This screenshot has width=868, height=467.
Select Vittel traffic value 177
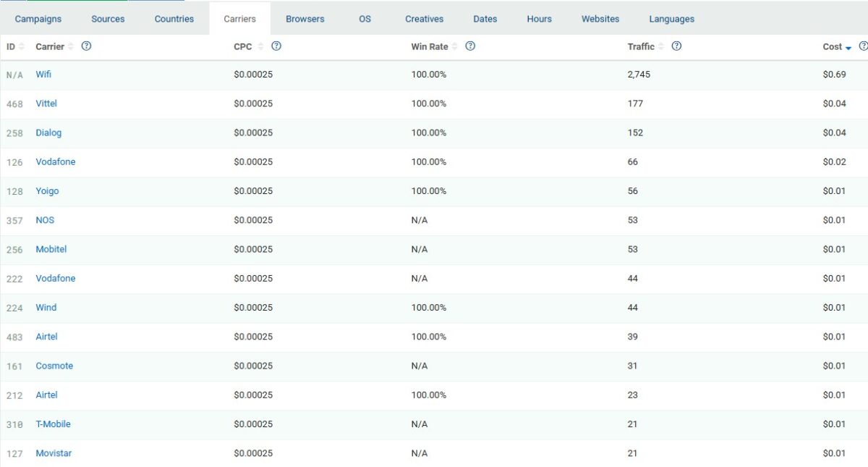pos(635,104)
